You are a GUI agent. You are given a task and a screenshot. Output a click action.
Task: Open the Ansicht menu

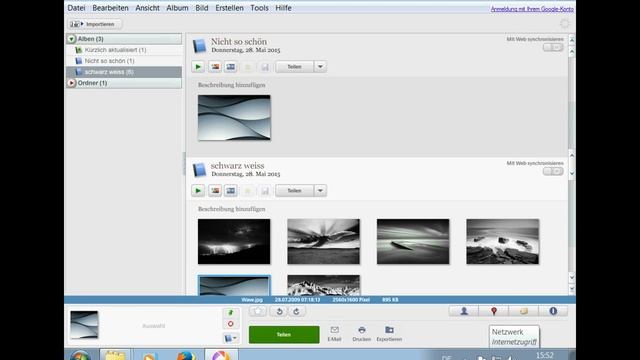[x=147, y=8]
